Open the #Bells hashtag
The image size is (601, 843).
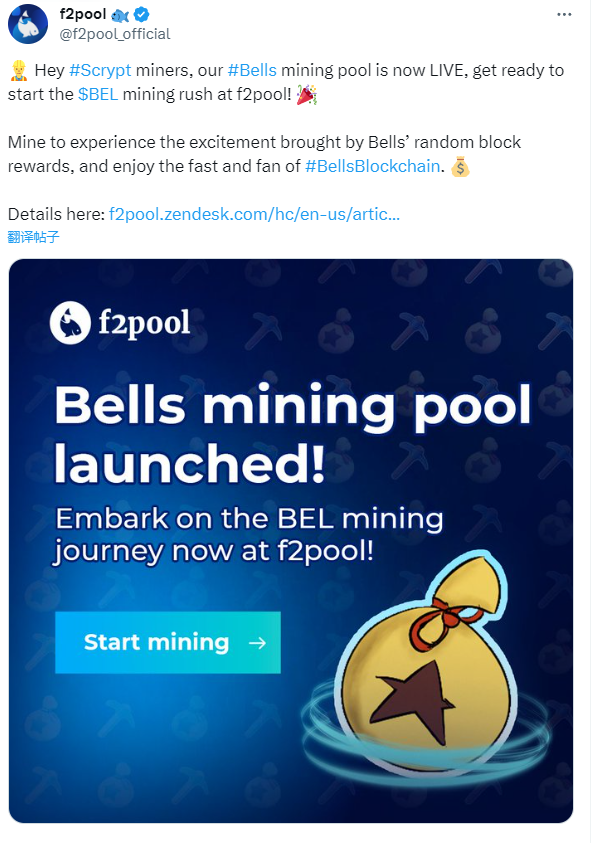[x=252, y=71]
